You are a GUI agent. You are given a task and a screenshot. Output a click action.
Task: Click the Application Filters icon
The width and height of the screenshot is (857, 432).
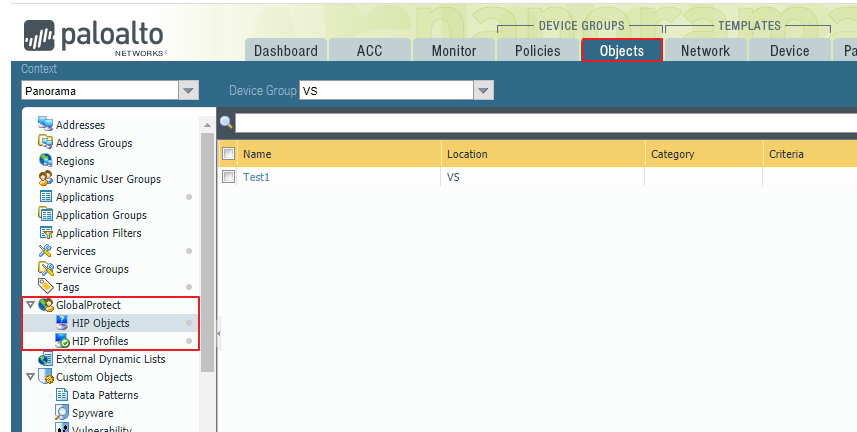pyautogui.click(x=46, y=232)
